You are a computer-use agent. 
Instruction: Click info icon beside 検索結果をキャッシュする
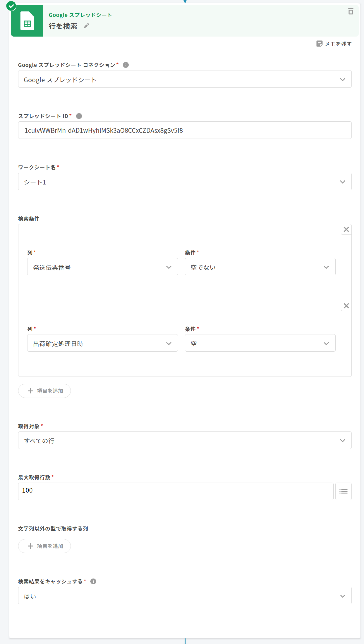(x=93, y=581)
